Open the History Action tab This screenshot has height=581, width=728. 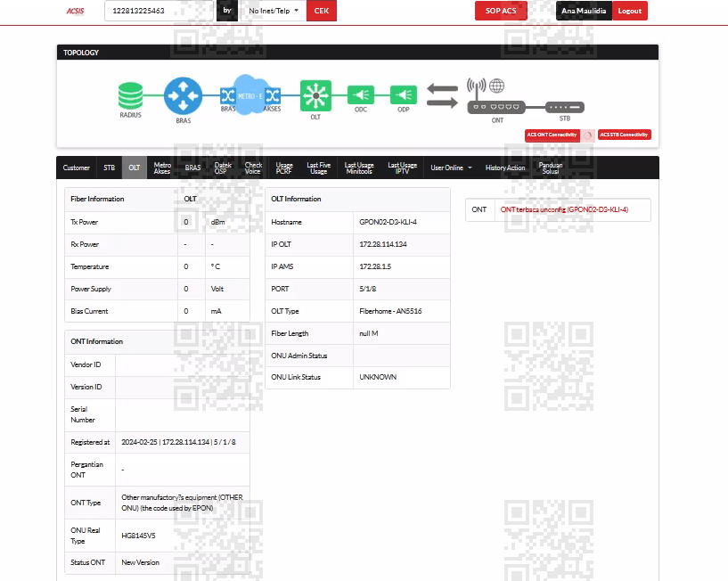505,168
